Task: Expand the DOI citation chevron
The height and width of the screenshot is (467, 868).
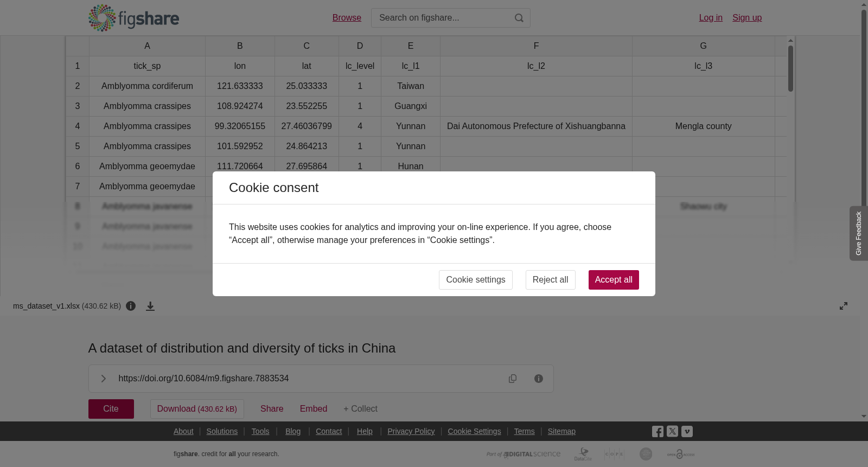Action: coord(103,379)
